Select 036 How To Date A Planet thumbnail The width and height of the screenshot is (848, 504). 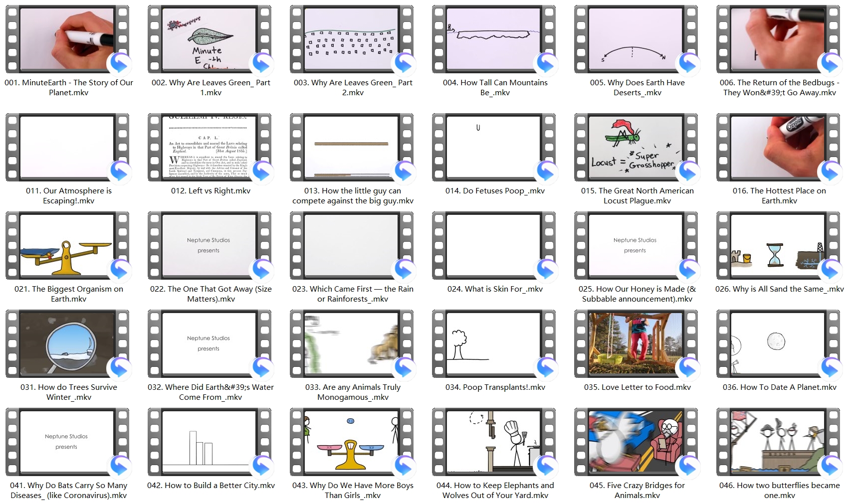coord(778,344)
